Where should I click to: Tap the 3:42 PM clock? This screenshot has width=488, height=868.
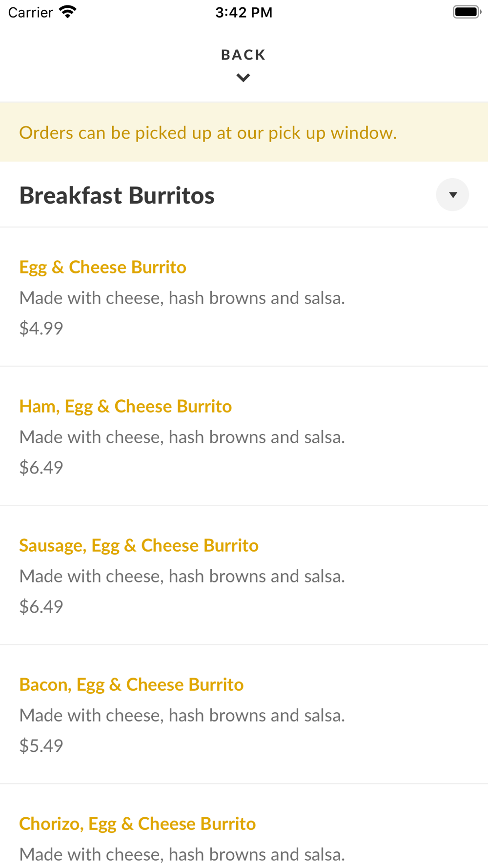244,12
